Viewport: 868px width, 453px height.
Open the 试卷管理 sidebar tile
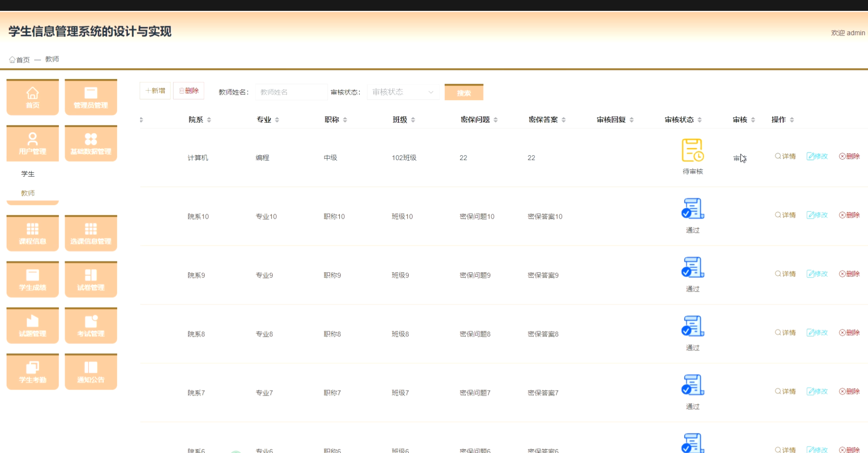click(x=91, y=280)
